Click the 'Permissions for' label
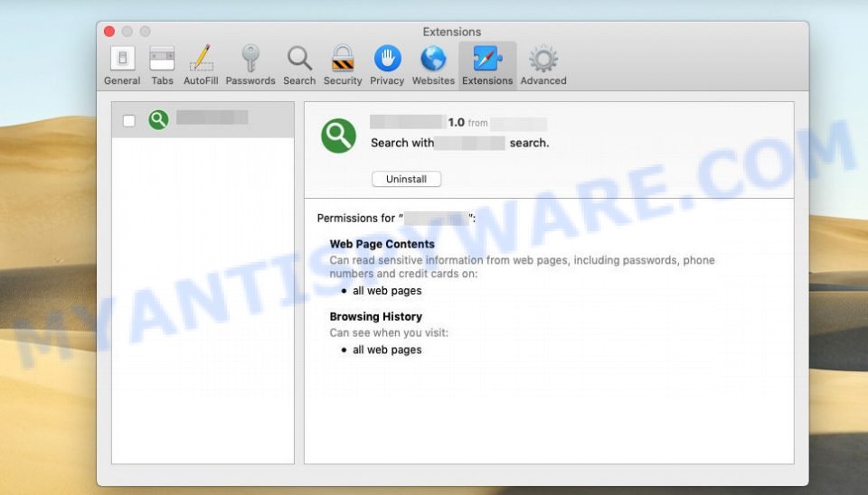 (x=356, y=219)
